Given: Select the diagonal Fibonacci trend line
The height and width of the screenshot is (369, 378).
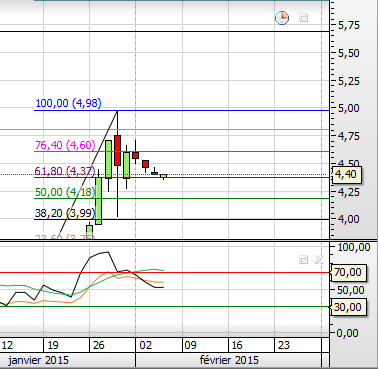Looking at the screenshot, I should 88,173.
